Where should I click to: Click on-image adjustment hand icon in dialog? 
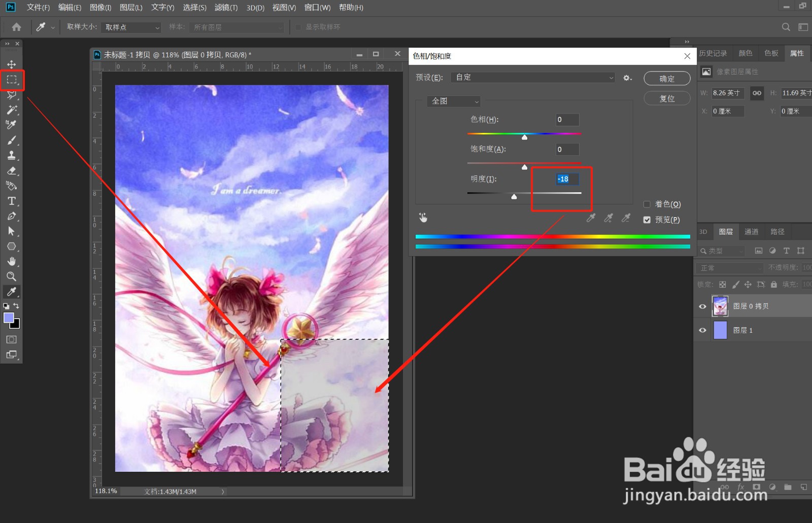point(423,218)
